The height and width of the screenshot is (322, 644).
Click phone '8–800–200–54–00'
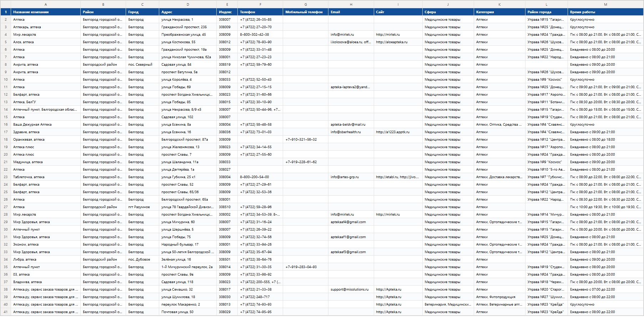pos(260,177)
